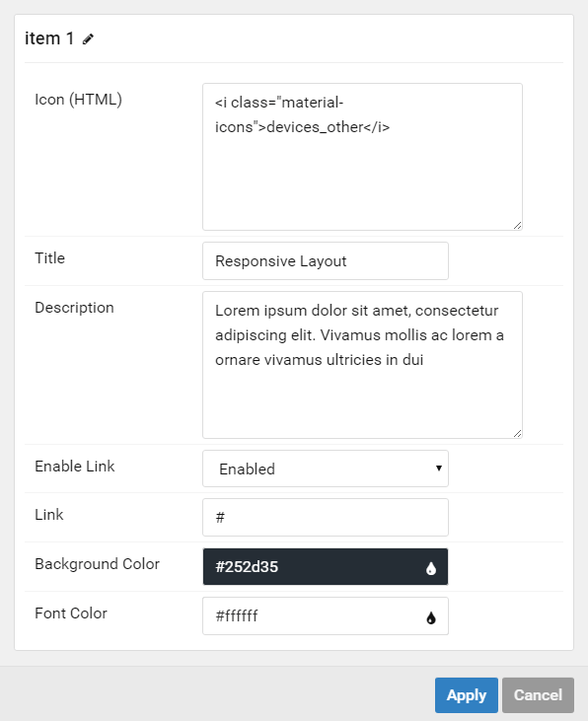Grab the Description textarea resize handle
The width and height of the screenshot is (588, 721).
click(x=518, y=433)
